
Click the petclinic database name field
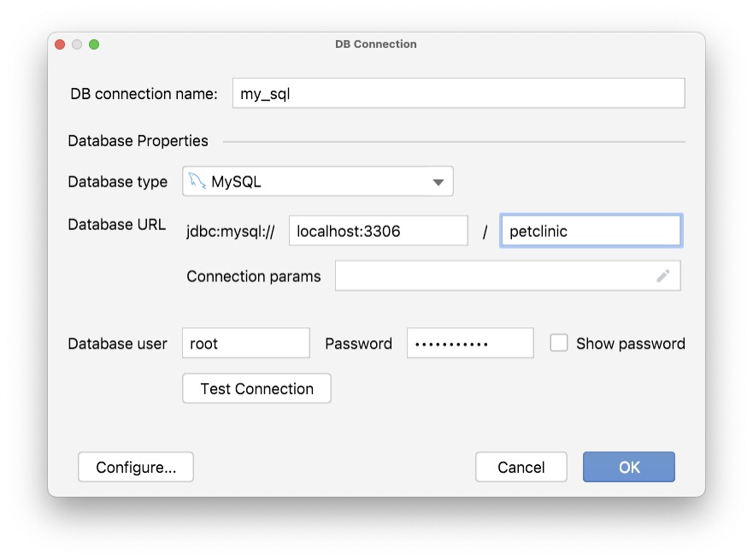[x=591, y=230]
